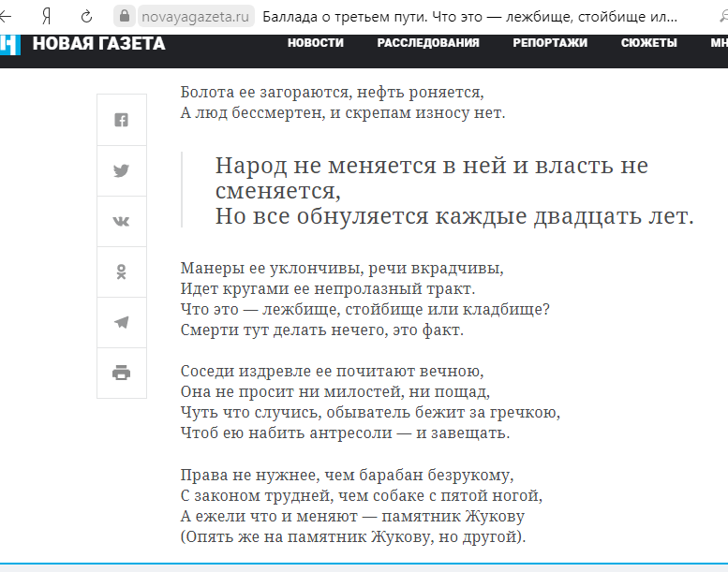Share article on Twitter
Image resolution: width=728 pixels, height=572 pixels.
(x=122, y=170)
